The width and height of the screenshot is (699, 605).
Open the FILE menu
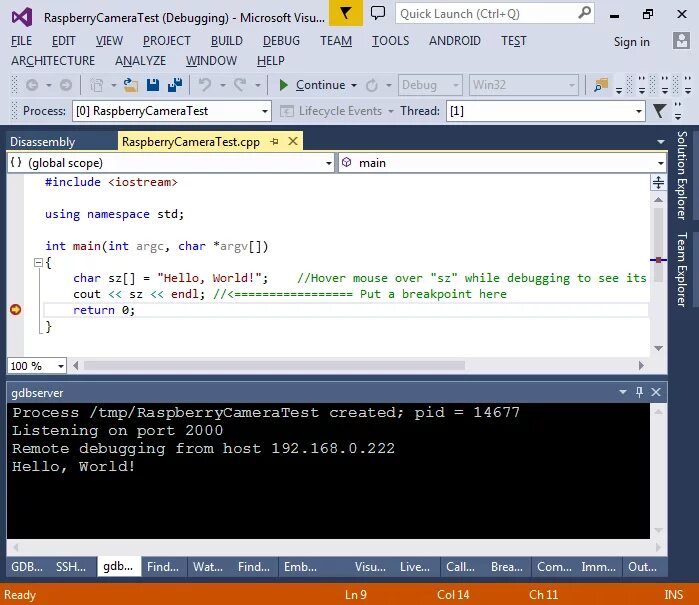coord(21,41)
